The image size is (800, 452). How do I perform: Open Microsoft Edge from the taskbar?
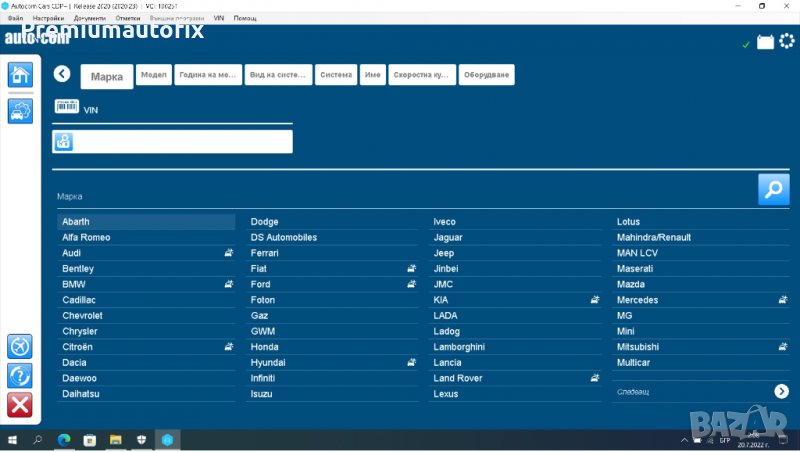63,439
